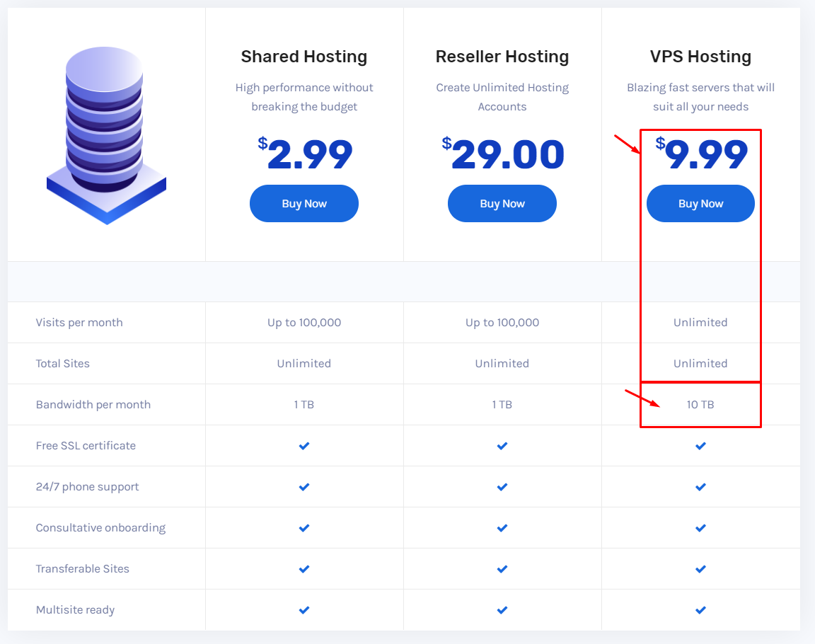The image size is (815, 644).
Task: Click the $2.99 price
Action: click(x=305, y=154)
